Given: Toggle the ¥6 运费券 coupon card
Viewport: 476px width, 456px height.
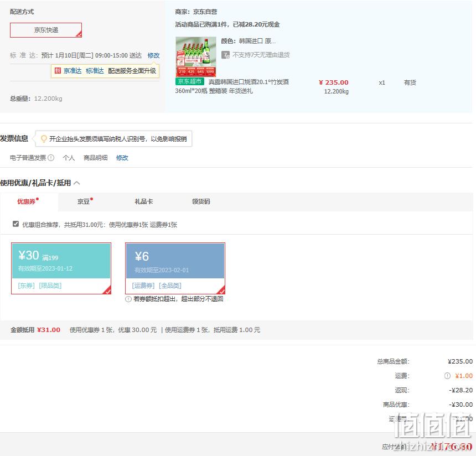Looking at the screenshot, I should click(175, 268).
